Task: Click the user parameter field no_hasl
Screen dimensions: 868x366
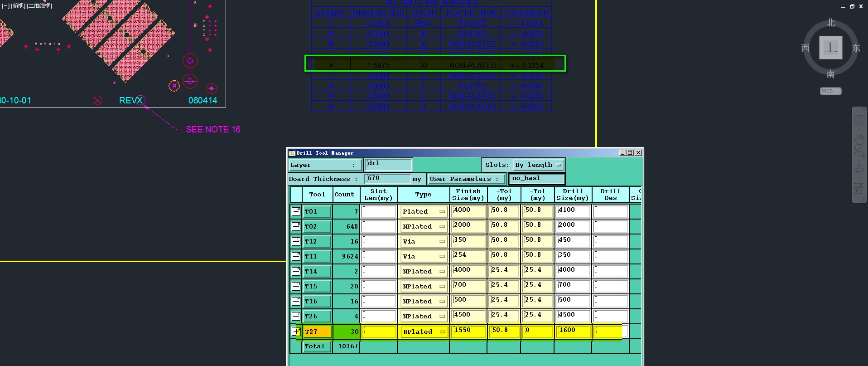Action: 537,179
